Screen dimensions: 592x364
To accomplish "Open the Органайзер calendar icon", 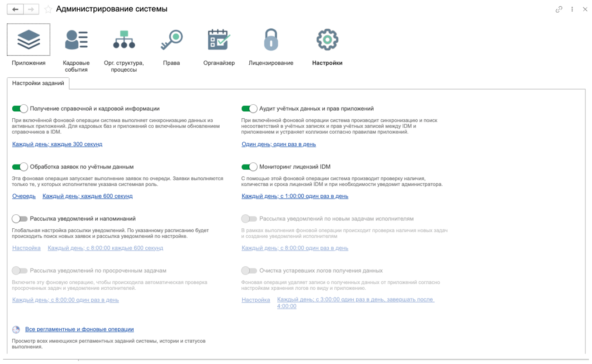I will 219,40.
